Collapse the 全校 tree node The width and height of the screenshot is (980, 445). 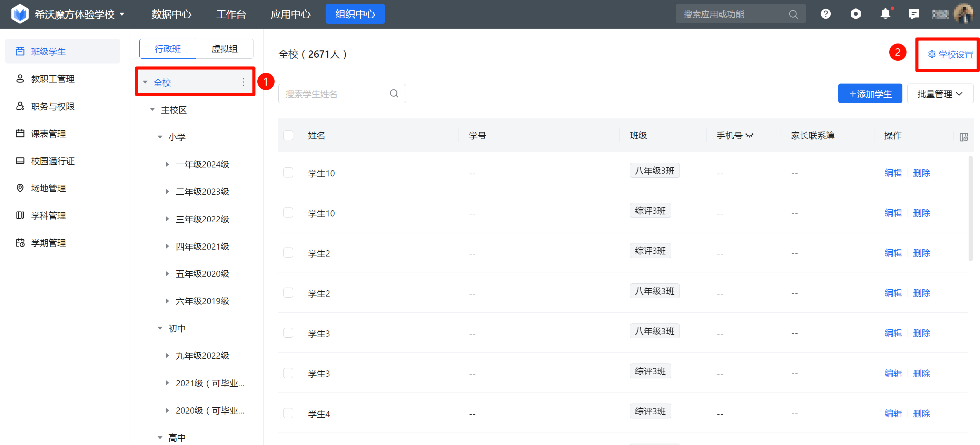(x=145, y=82)
